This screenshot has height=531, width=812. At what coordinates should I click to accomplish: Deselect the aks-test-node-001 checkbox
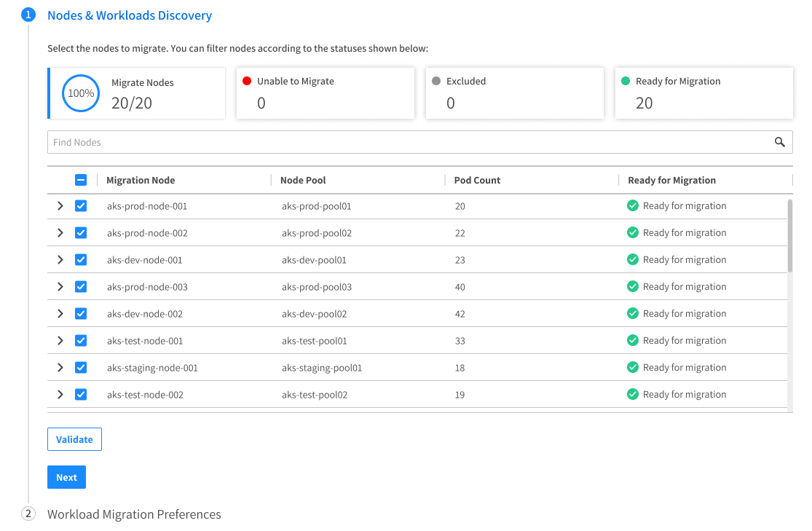(81, 341)
